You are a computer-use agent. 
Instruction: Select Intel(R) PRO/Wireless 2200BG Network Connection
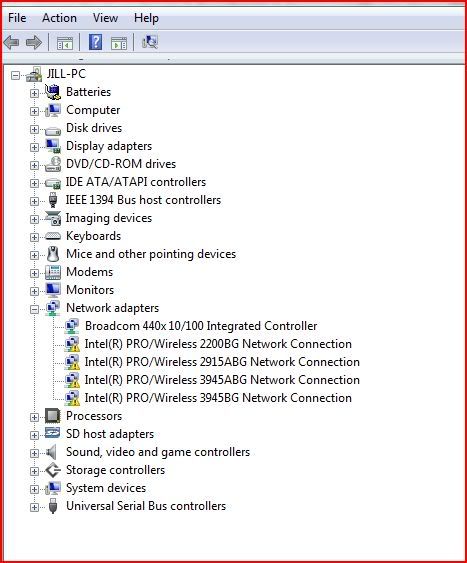click(218, 344)
